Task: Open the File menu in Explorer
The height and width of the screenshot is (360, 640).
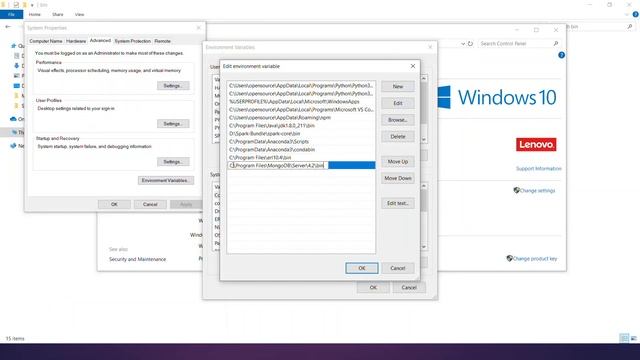Action: tap(11, 14)
